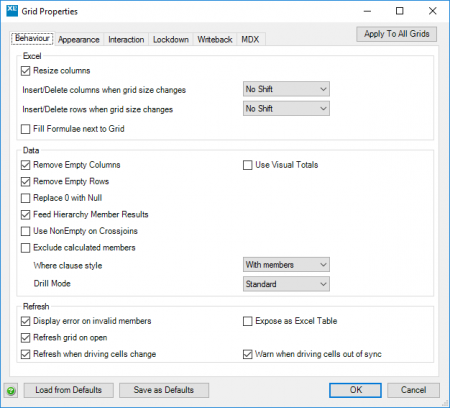The width and height of the screenshot is (450, 408).
Task: Tick Expose as Excel Table
Action: click(x=247, y=321)
